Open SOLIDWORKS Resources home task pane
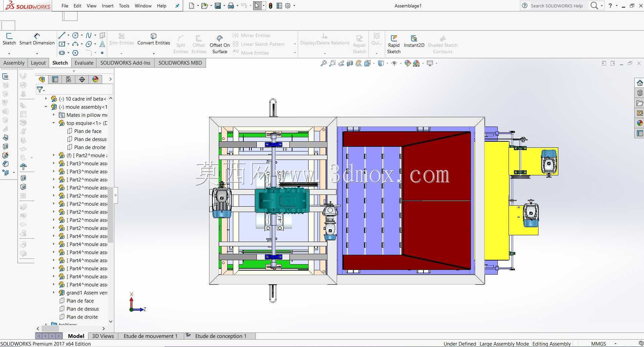The width and height of the screenshot is (644, 347). pos(640,83)
